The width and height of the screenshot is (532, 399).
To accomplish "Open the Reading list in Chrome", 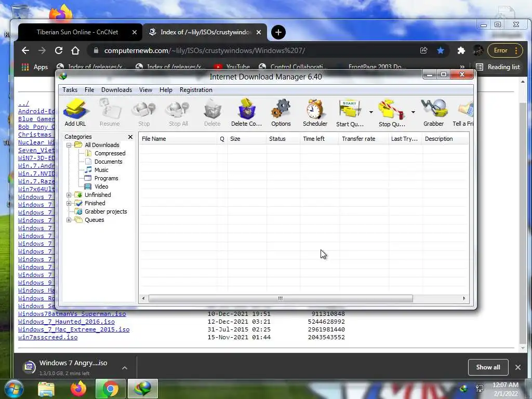I will click(x=498, y=67).
